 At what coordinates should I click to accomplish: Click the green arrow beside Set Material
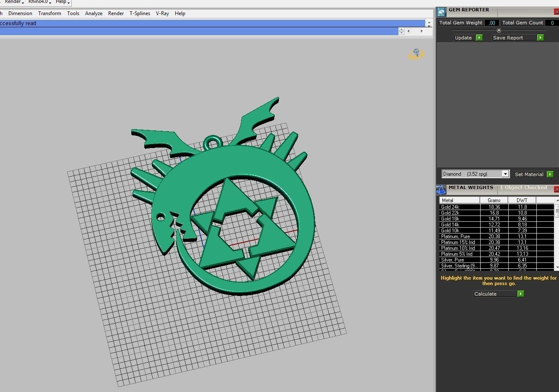pos(550,174)
